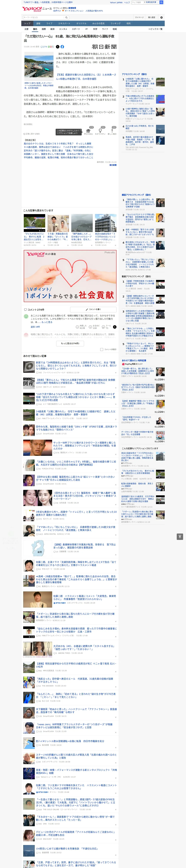Click the 朝日新聞 publisher logo
This screenshot has height=868, width=186.
[104, 47]
